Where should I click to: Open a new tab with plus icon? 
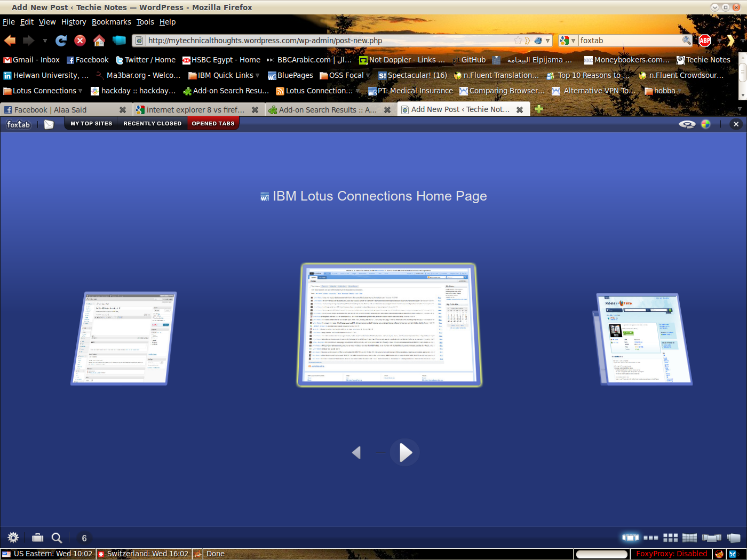click(539, 109)
